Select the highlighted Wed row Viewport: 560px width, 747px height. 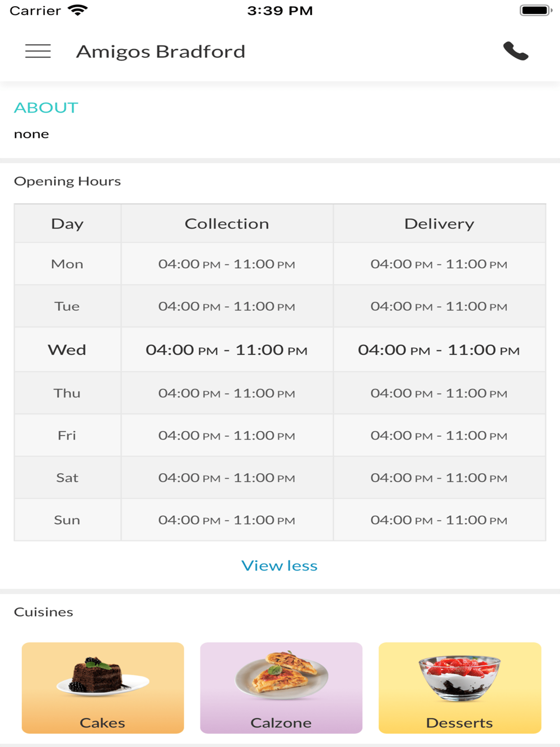(x=280, y=350)
